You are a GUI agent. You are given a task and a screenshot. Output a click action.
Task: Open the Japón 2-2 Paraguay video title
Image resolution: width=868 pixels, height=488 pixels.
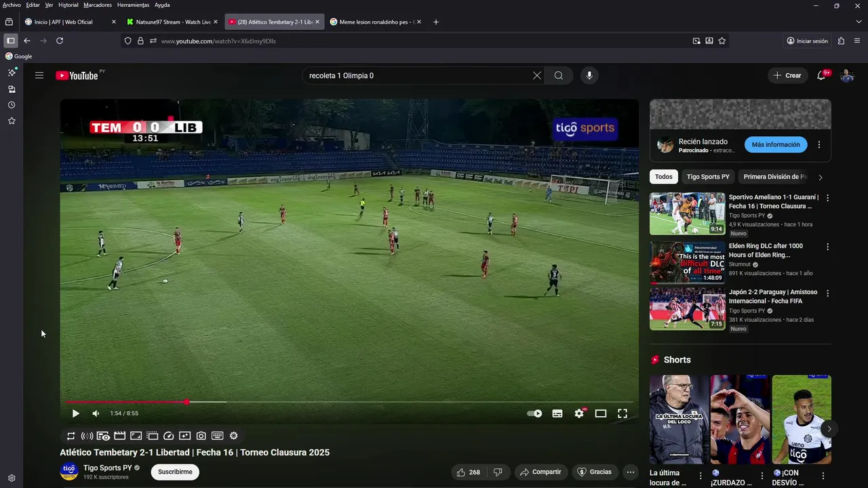[773, 296]
